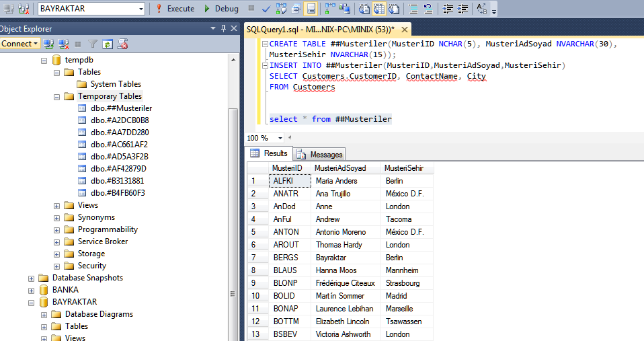Click the Disconnect icon in Object Explorer
644x341 pixels.
[x=64, y=44]
